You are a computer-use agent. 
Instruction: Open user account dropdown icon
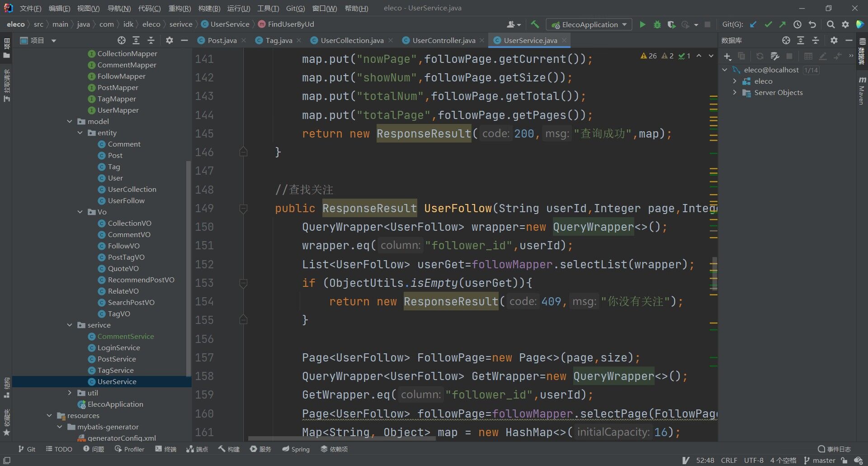pos(514,24)
